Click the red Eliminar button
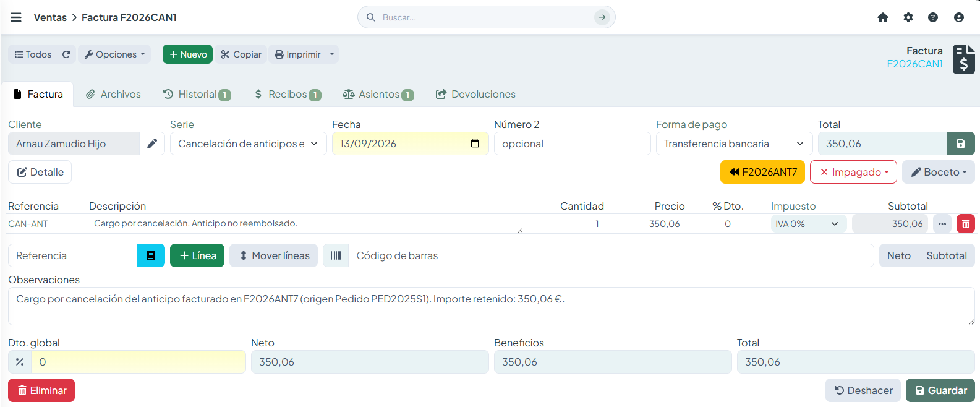This screenshot has width=980, height=407. [41, 390]
